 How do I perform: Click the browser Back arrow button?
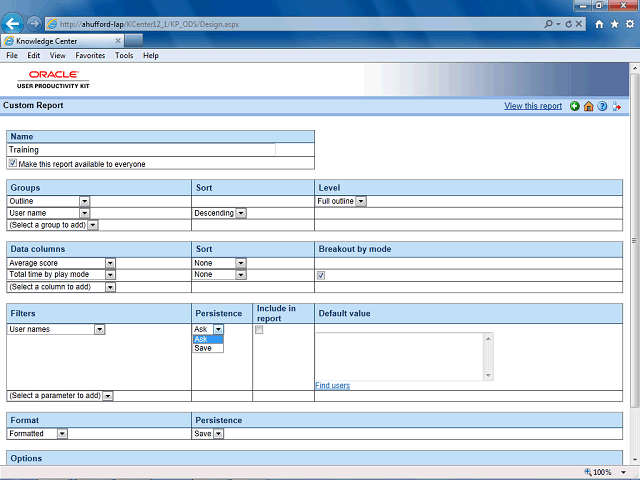click(x=13, y=24)
